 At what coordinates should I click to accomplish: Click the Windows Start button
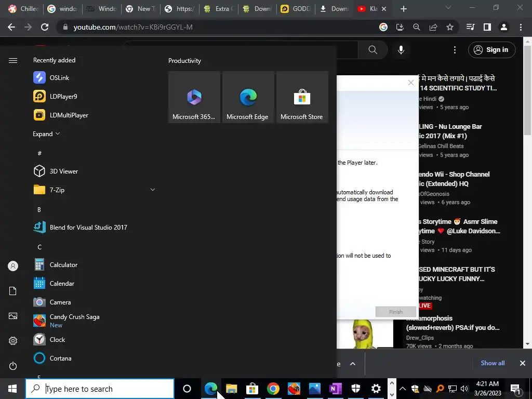(12, 389)
